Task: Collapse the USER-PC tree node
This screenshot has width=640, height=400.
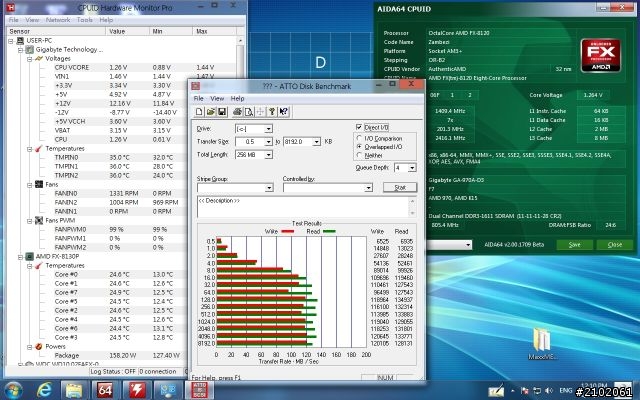Action: tap(11, 41)
